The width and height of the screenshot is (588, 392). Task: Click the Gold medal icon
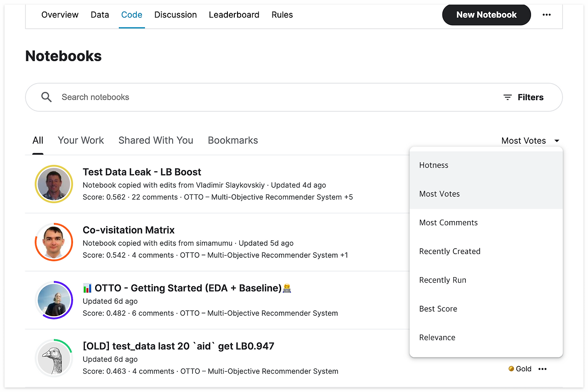click(x=511, y=369)
